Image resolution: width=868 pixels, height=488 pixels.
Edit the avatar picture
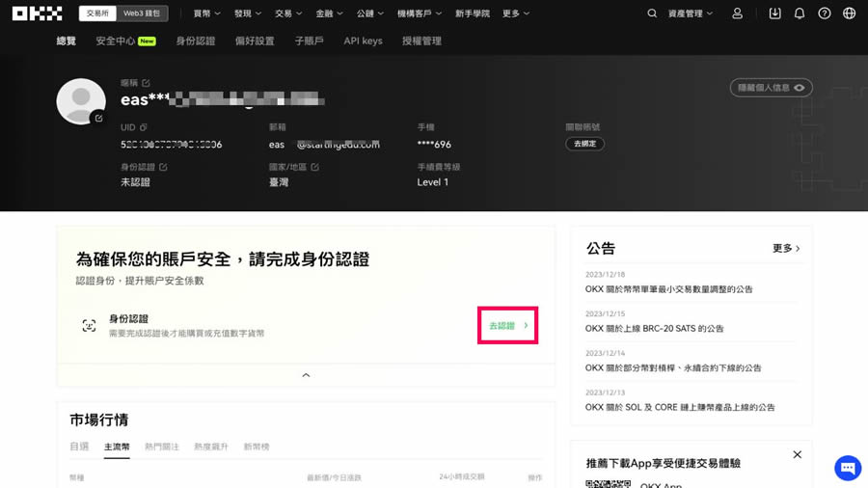coord(97,118)
